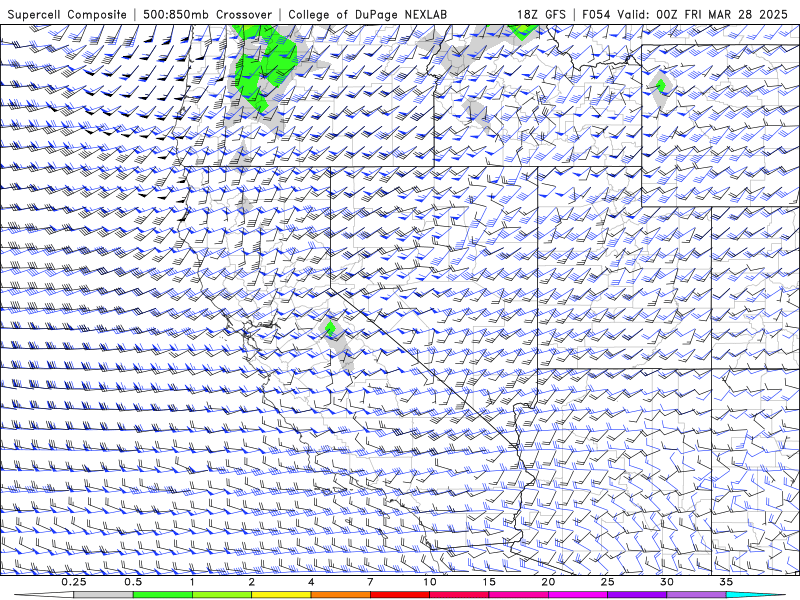Select the yellow color bar segment
Screen dimensions: 800x600
tap(281, 595)
